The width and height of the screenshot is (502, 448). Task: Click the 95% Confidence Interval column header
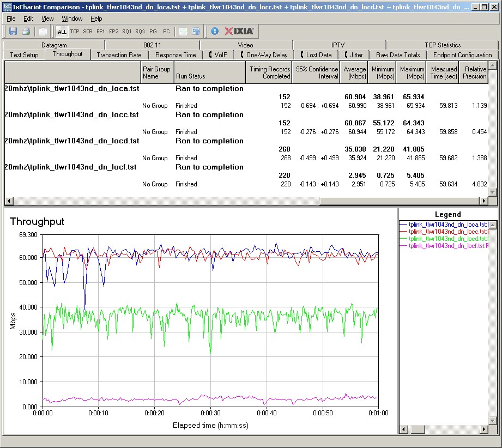(316, 72)
